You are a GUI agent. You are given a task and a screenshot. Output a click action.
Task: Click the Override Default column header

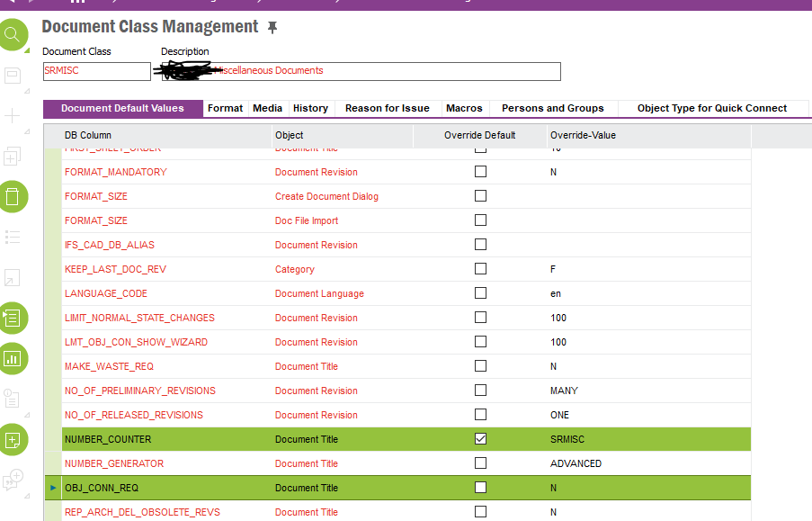[480, 135]
